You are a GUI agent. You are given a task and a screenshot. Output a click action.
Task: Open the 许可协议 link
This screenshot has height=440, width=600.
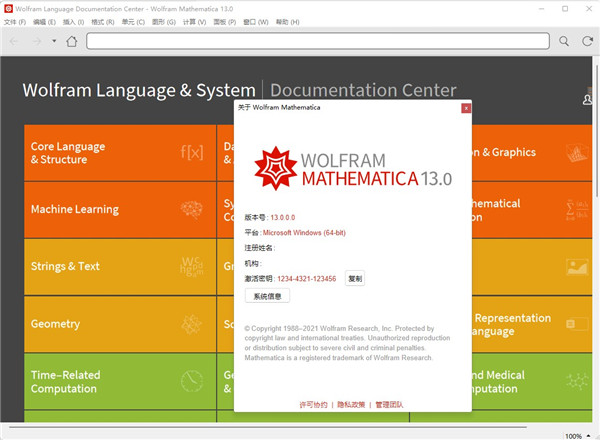point(313,405)
